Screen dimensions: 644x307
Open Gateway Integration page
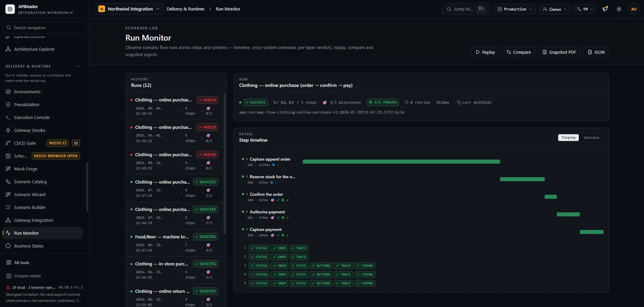point(43,220)
